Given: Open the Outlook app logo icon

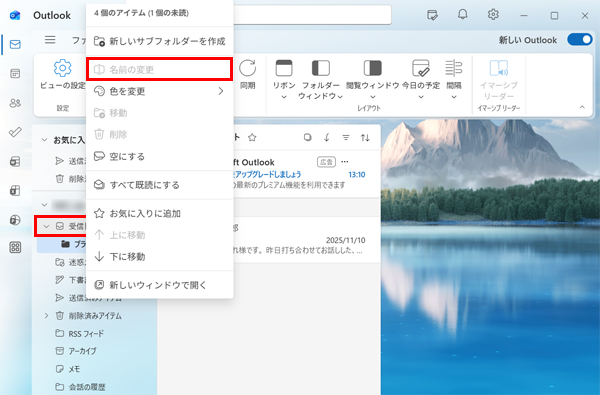Looking at the screenshot, I should point(15,15).
